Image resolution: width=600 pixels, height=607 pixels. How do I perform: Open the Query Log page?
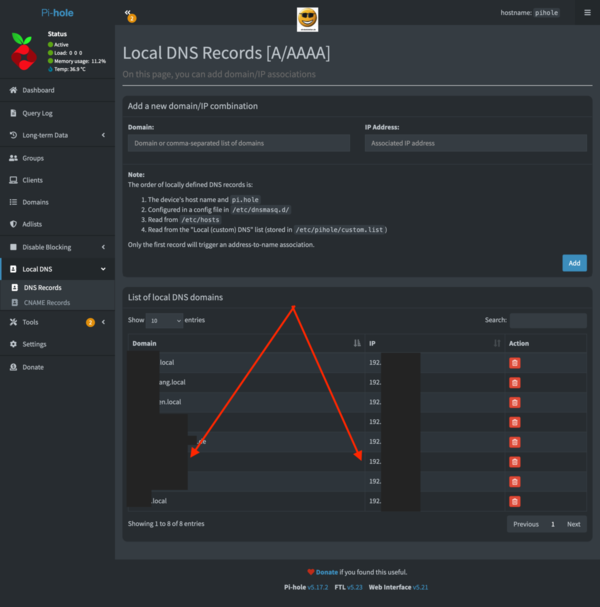[57, 113]
